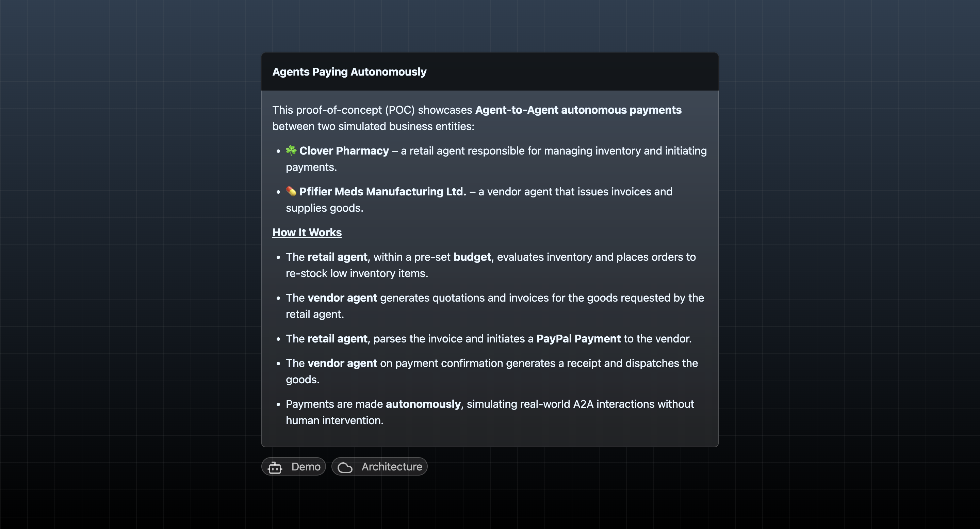This screenshot has height=529, width=980.
Task: Click Agent-to-Agent autonomous payments text
Action: (x=578, y=110)
